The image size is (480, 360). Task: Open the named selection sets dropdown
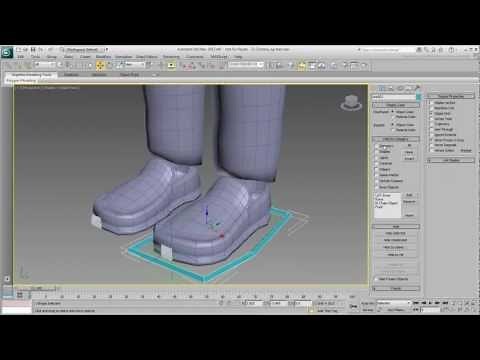(x=246, y=65)
